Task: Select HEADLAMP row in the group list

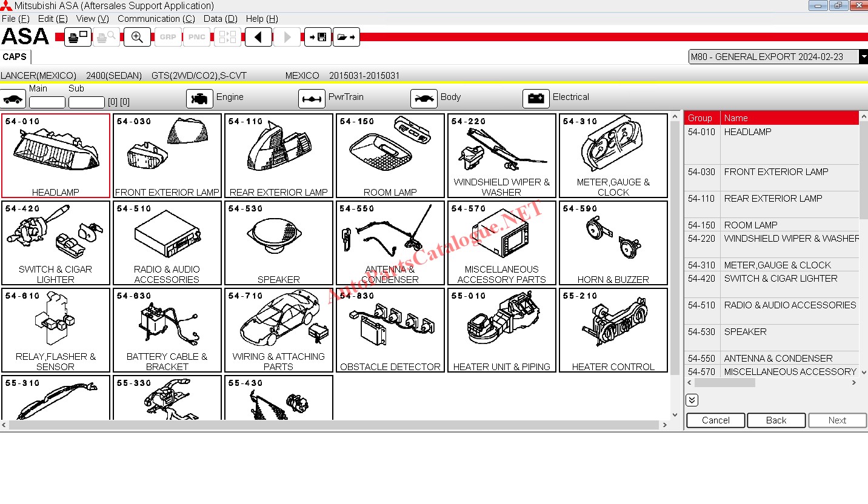Action: 772,145
